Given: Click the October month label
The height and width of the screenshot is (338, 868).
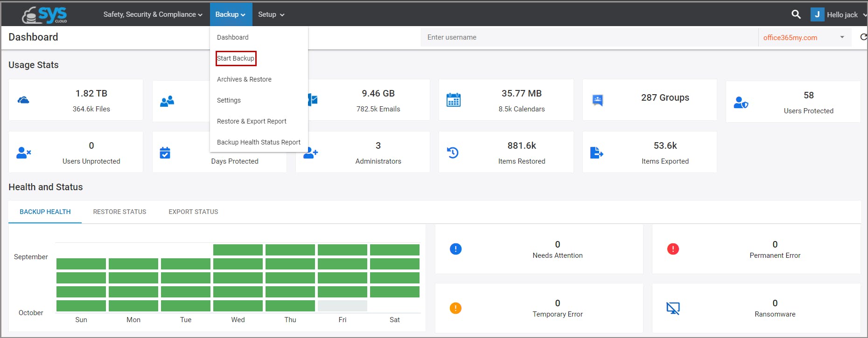Looking at the screenshot, I should pos(31,313).
